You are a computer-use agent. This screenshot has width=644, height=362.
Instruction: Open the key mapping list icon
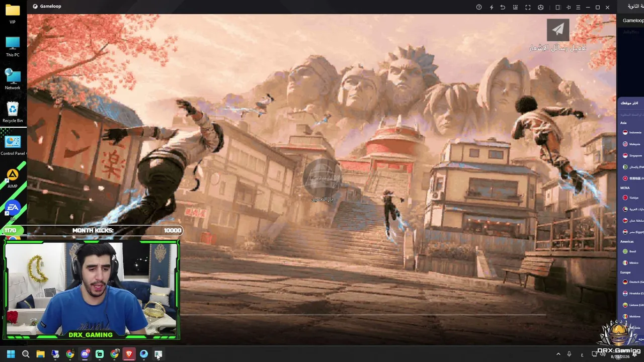[x=515, y=7]
